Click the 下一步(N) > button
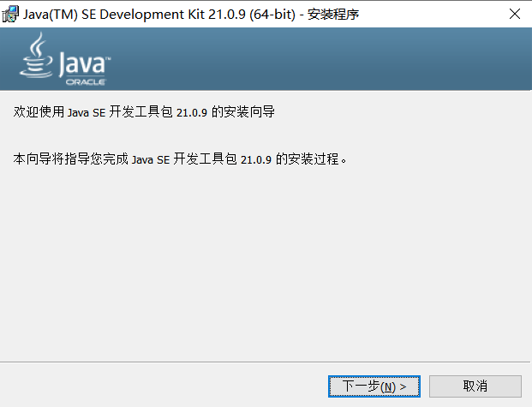The width and height of the screenshot is (532, 407). tap(374, 386)
